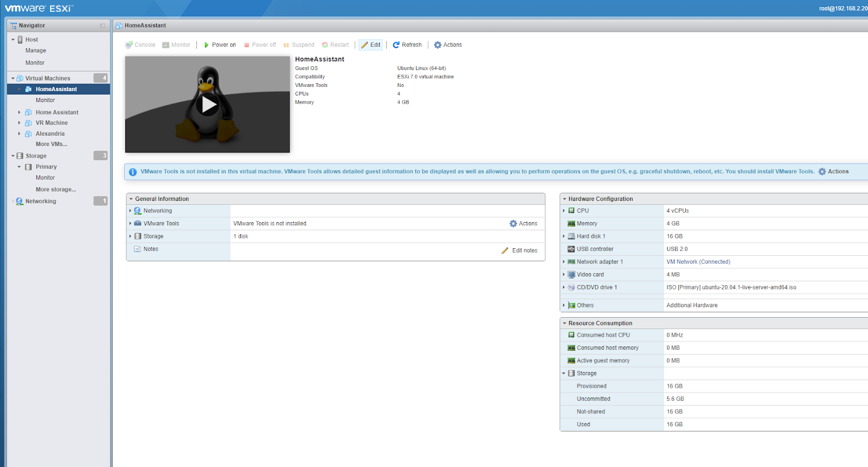Open Actions in VMware Tools warning banner
Screen dimensions: 868x467
pyautogui.click(x=833, y=172)
